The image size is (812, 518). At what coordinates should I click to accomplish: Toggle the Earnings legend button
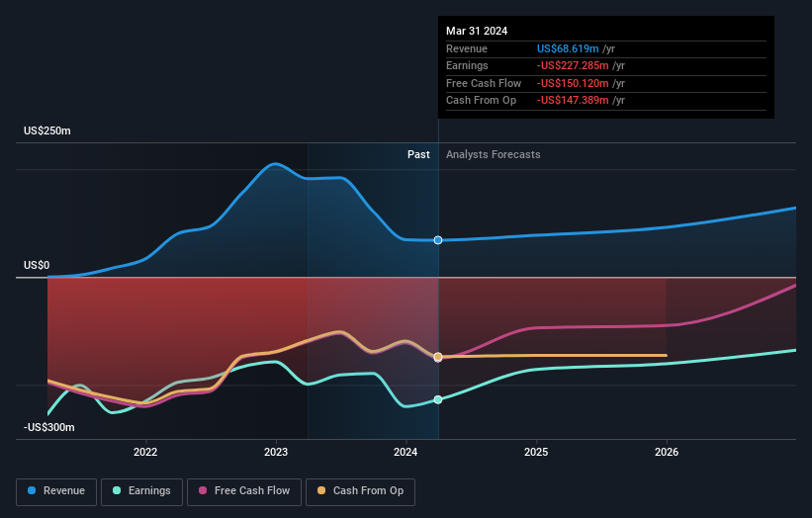[141, 491]
